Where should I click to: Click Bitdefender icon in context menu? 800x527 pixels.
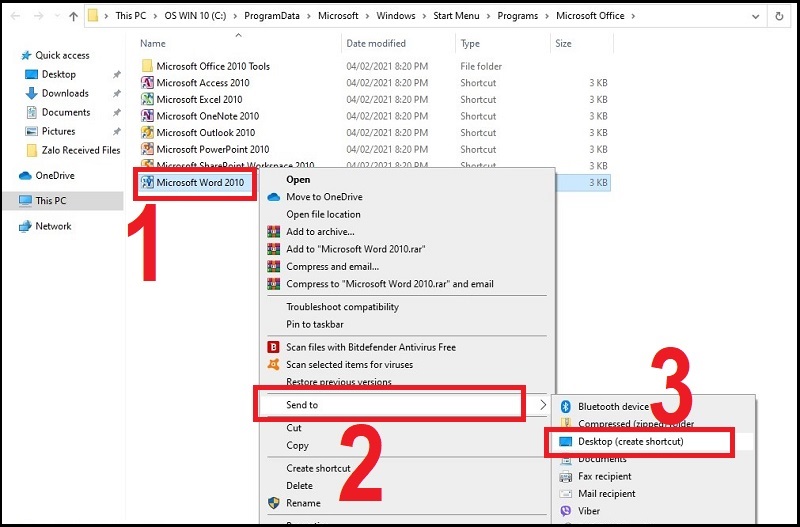[x=273, y=347]
